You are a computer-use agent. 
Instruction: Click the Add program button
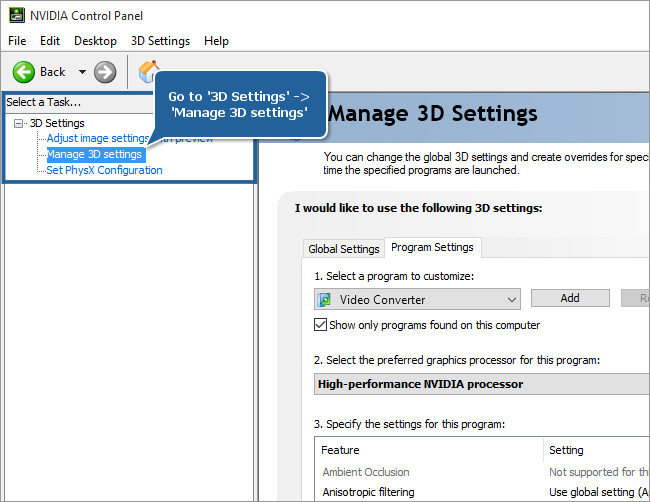(570, 298)
